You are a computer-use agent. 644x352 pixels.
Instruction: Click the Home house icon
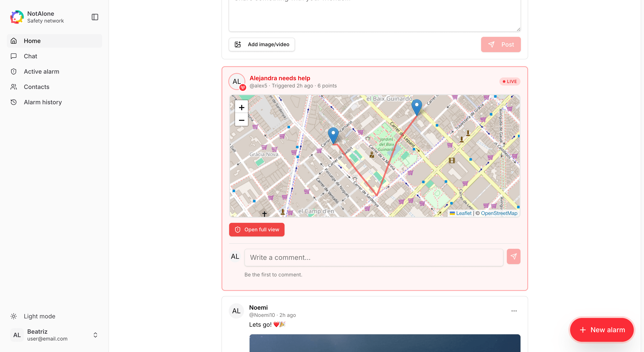[14, 41]
